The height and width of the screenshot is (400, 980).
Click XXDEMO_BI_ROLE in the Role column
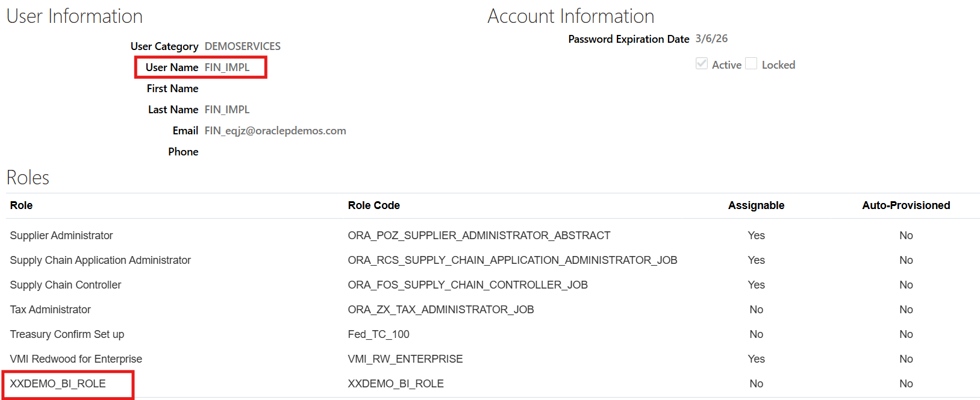(x=58, y=384)
